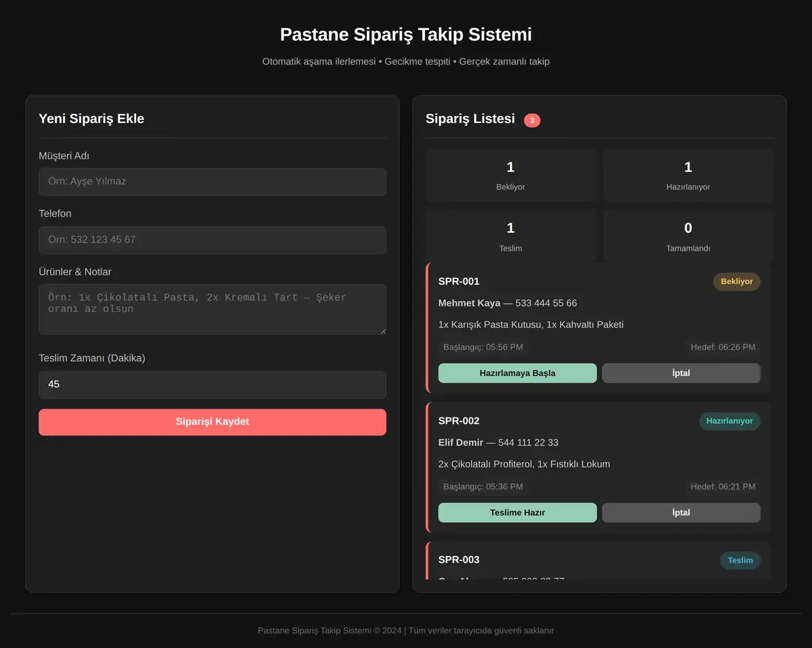Click the SPR-001 order number
Viewport: 812px width, 648px height.
pos(459,281)
